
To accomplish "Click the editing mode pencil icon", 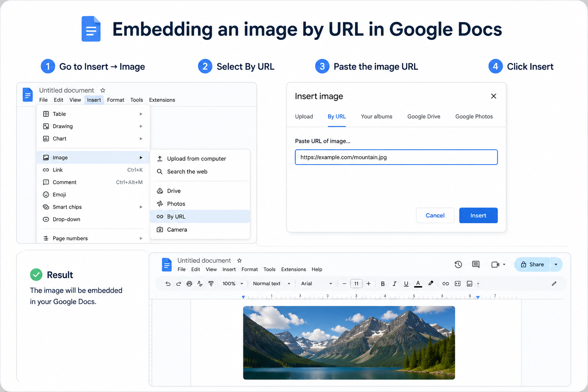I will (554, 284).
